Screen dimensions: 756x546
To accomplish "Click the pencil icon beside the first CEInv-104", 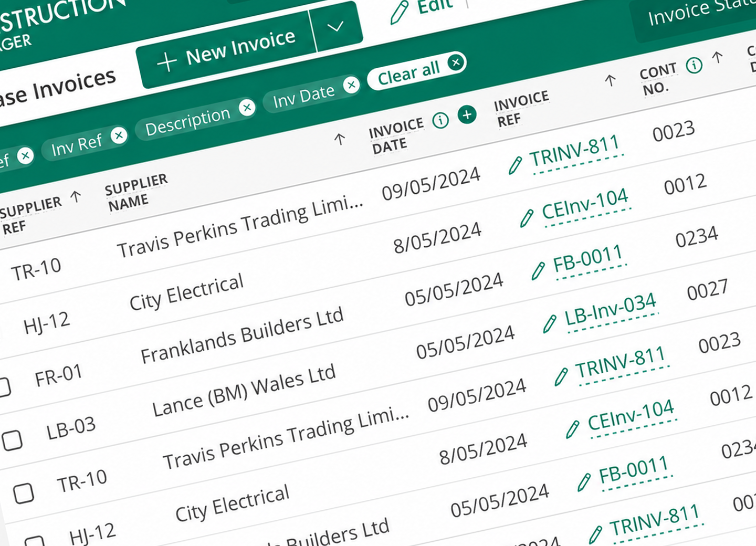I will (527, 218).
